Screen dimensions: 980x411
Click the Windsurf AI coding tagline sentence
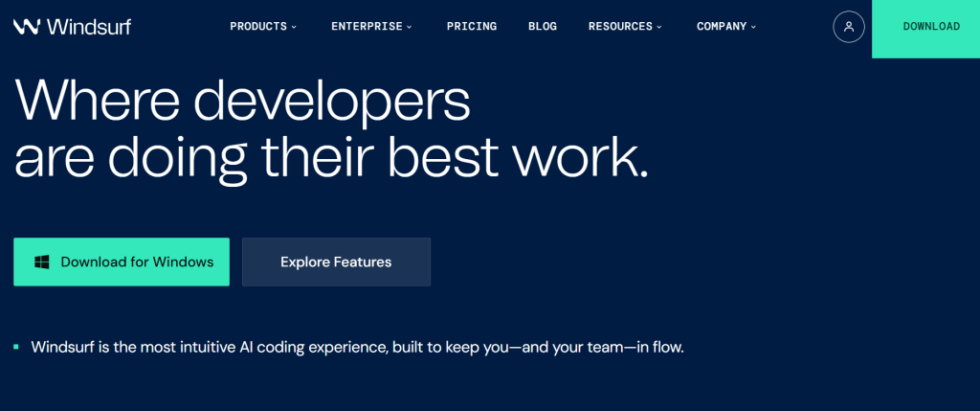tap(357, 347)
